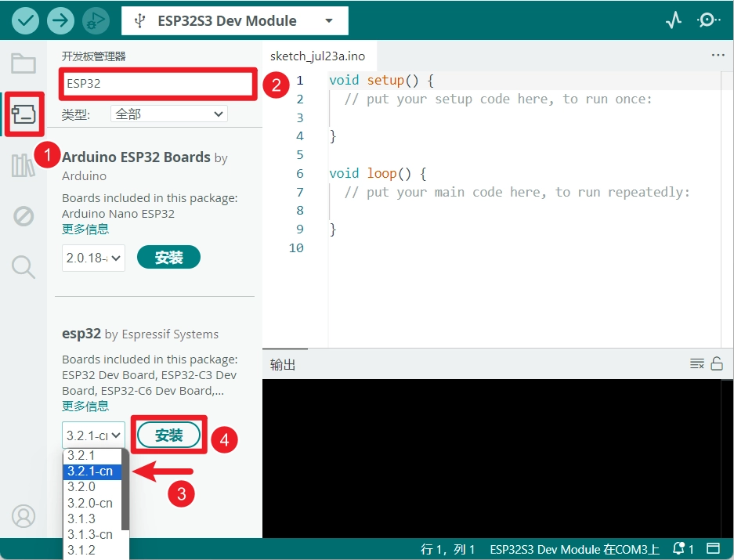Start debugging with the debug play icon
The height and width of the screenshot is (560, 734).
point(96,20)
